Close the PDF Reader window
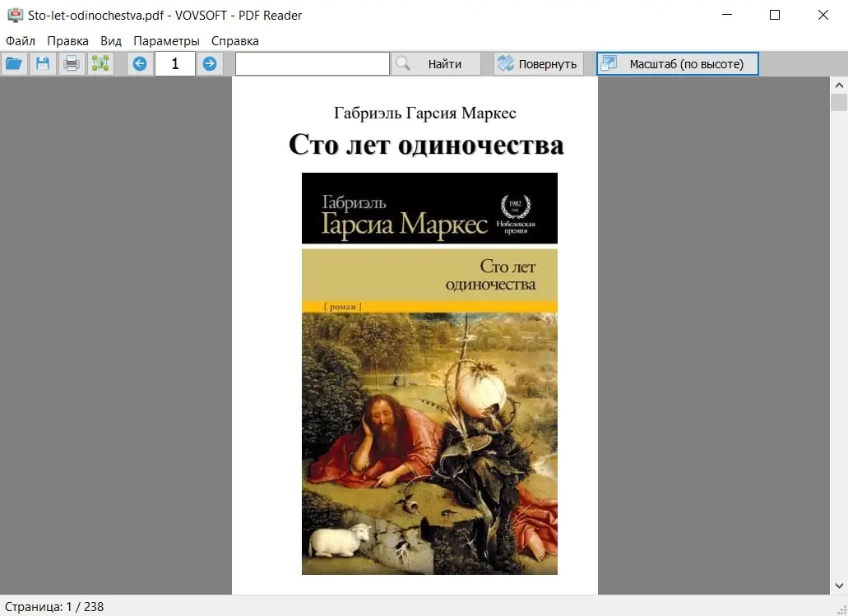The height and width of the screenshot is (616, 848). [823, 15]
